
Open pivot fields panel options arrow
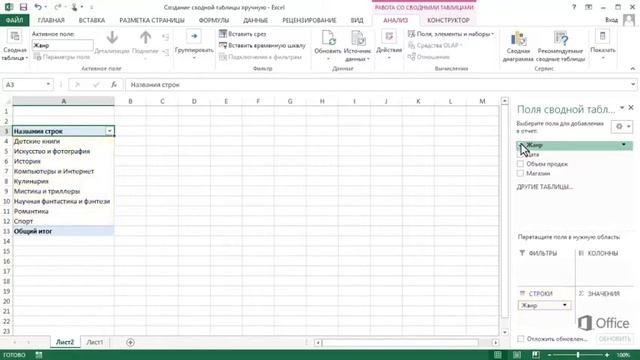click(622, 108)
